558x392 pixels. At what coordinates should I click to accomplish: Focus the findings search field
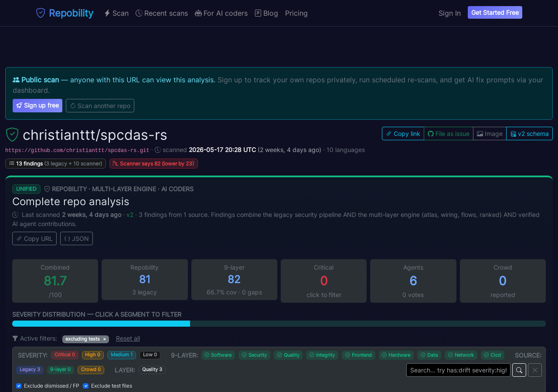pos(458,370)
